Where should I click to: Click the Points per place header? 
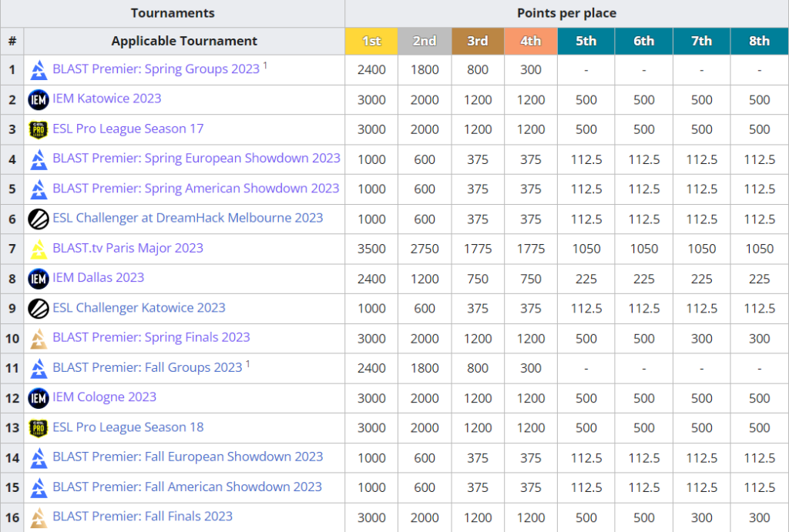click(x=567, y=13)
